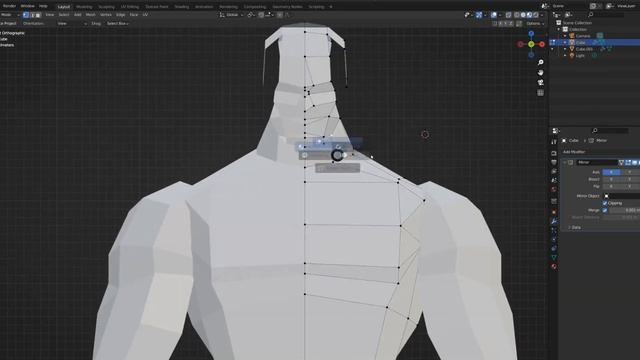
Task: Toggle Mirror modifier edit mode display
Action: tap(628, 162)
